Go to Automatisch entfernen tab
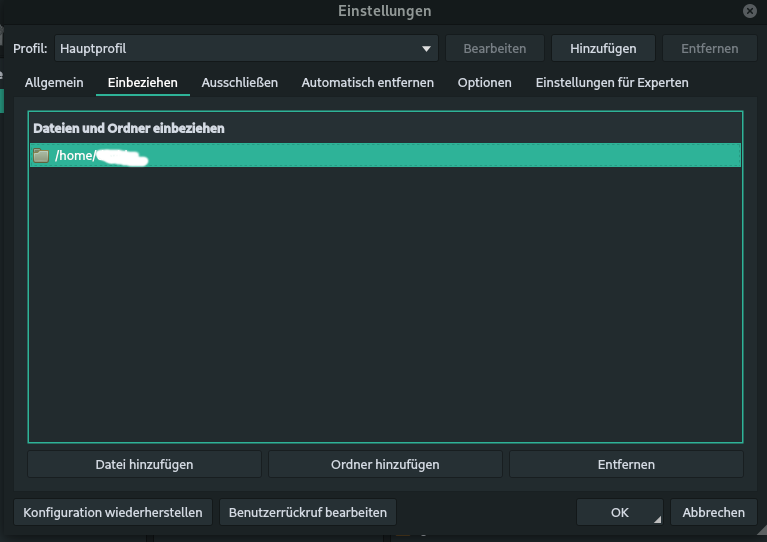The image size is (767, 542). point(367,83)
